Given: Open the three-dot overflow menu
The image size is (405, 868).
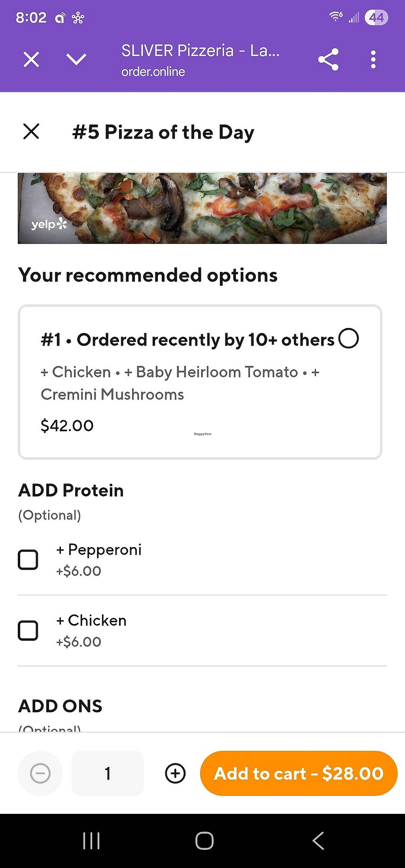Looking at the screenshot, I should click(x=373, y=60).
